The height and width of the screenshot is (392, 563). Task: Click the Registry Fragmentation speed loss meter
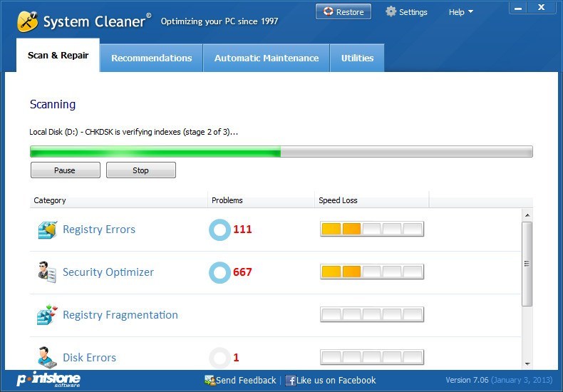(372, 314)
